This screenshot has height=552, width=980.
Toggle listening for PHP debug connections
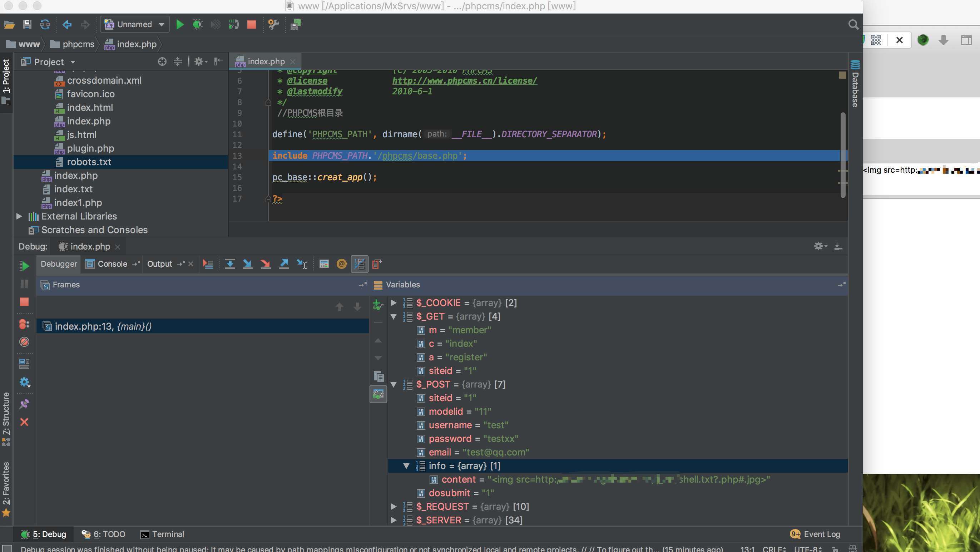(x=233, y=25)
